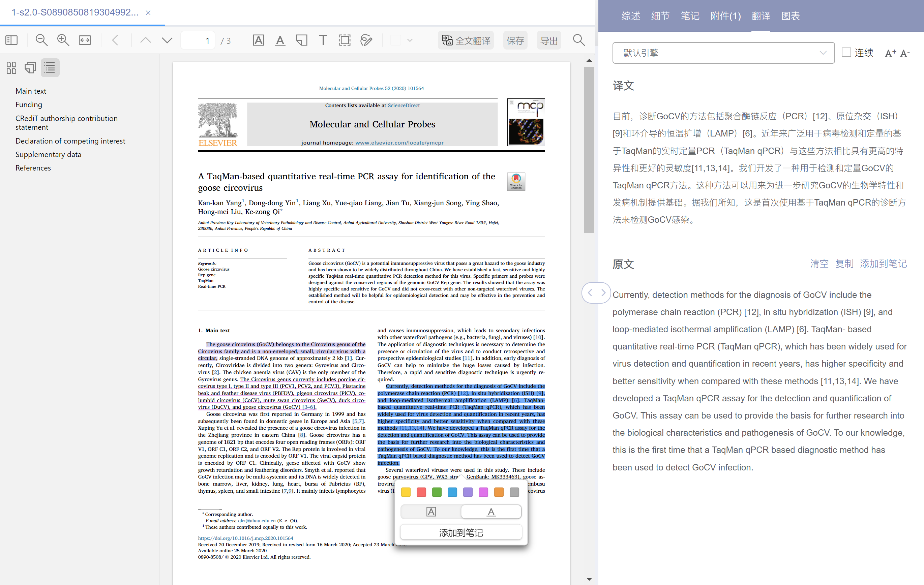Image resolution: width=924 pixels, height=585 pixels.
Task: Show document outline view
Action: (50, 68)
